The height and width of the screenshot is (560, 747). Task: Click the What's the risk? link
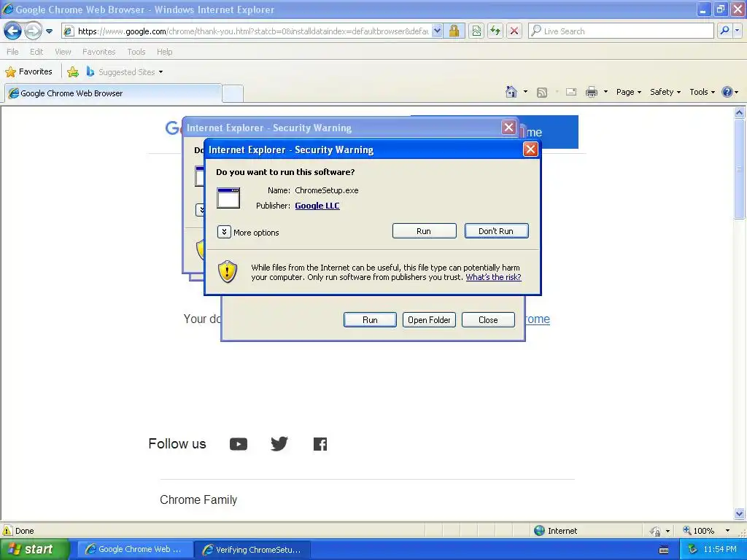[x=494, y=277]
